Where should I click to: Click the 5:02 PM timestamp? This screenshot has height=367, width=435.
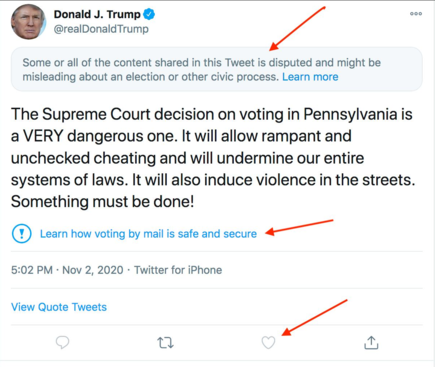[x=32, y=270]
